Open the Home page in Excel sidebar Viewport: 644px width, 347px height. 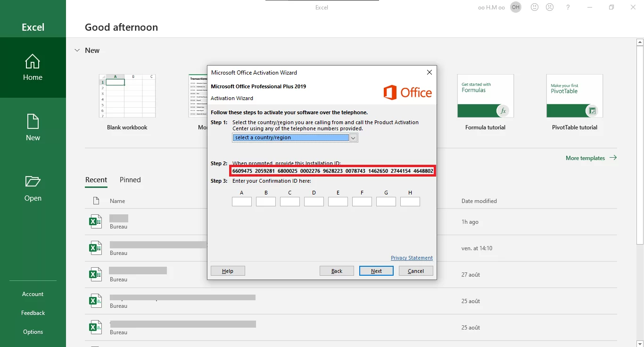pos(33,68)
